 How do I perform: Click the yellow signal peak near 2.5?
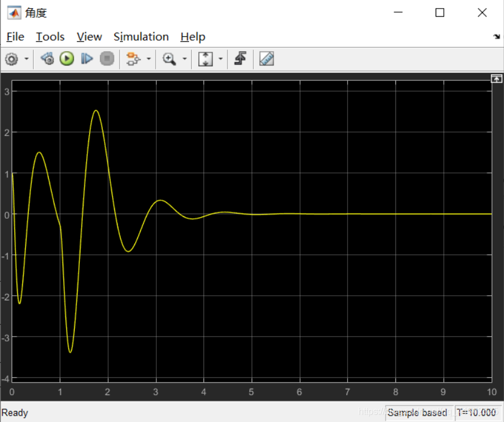point(96,111)
